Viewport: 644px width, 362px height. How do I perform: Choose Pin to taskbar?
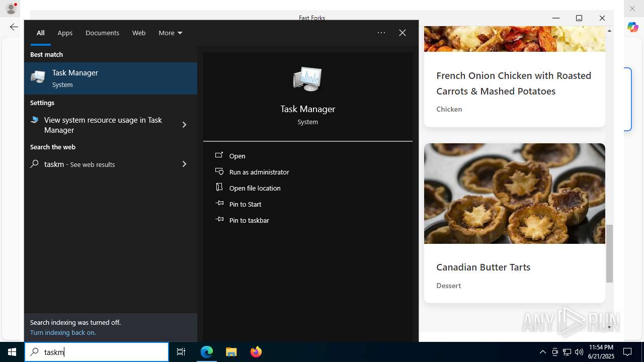tap(249, 220)
